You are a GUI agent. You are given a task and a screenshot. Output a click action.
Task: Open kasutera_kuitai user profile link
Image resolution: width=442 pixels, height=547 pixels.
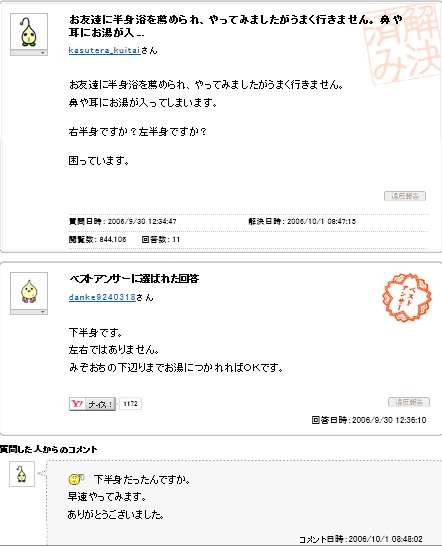105,51
